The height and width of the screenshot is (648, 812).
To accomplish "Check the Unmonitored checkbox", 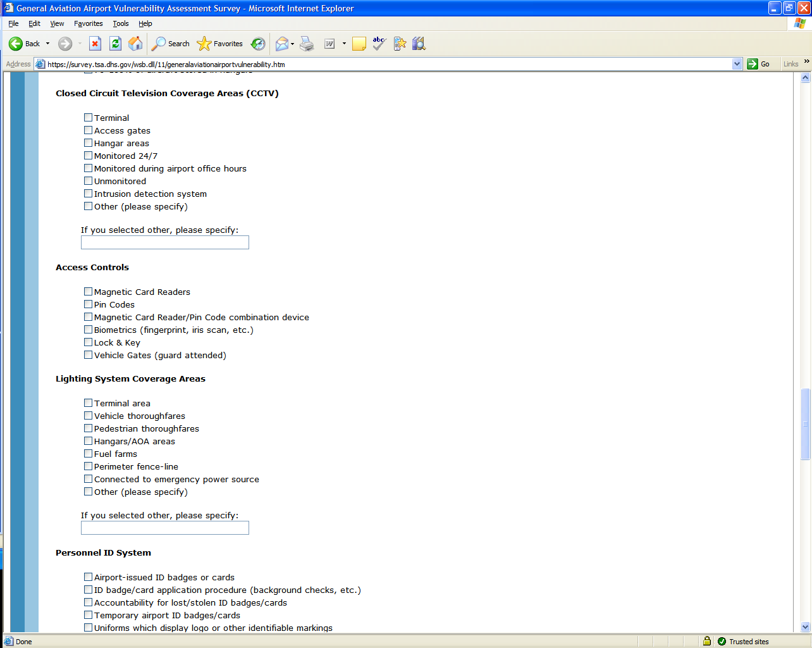I will (89, 181).
